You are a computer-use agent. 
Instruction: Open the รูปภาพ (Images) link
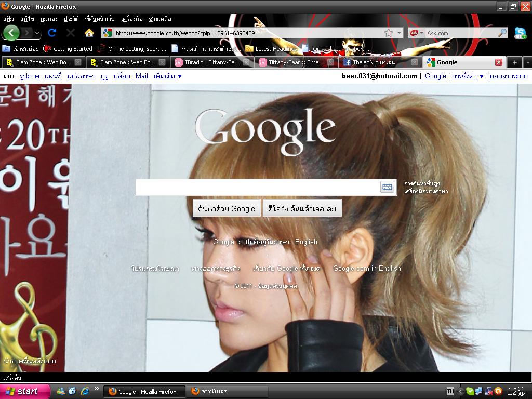(x=30, y=76)
